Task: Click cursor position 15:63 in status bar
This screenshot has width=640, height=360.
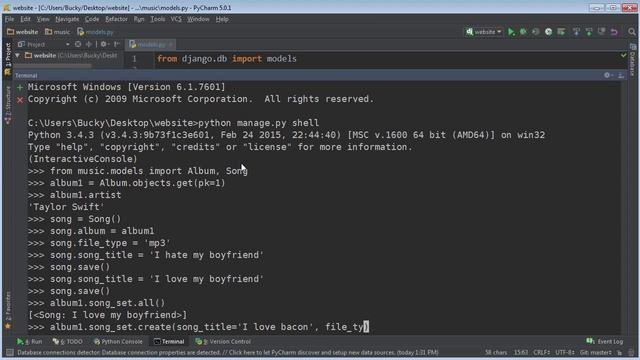Action: point(521,352)
